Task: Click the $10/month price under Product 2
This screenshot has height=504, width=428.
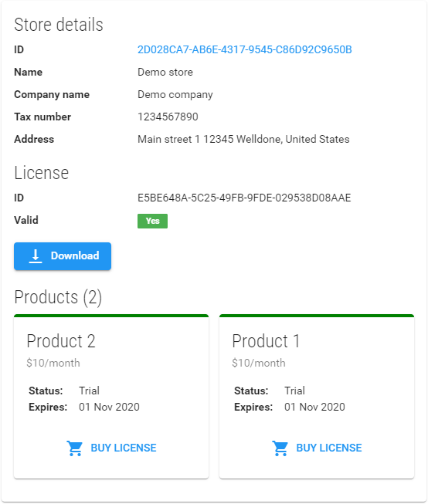Action: point(53,363)
